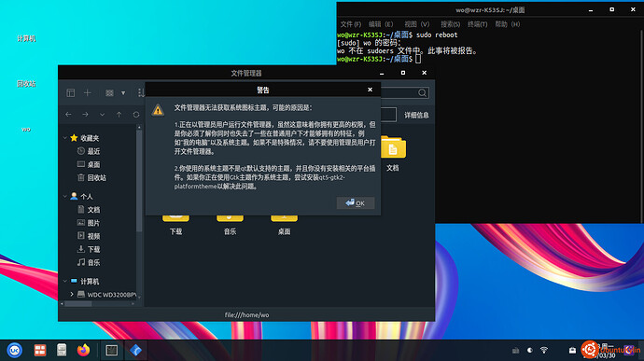Minimize the terminal window
This screenshot has width=644, height=361.
pos(591,10)
